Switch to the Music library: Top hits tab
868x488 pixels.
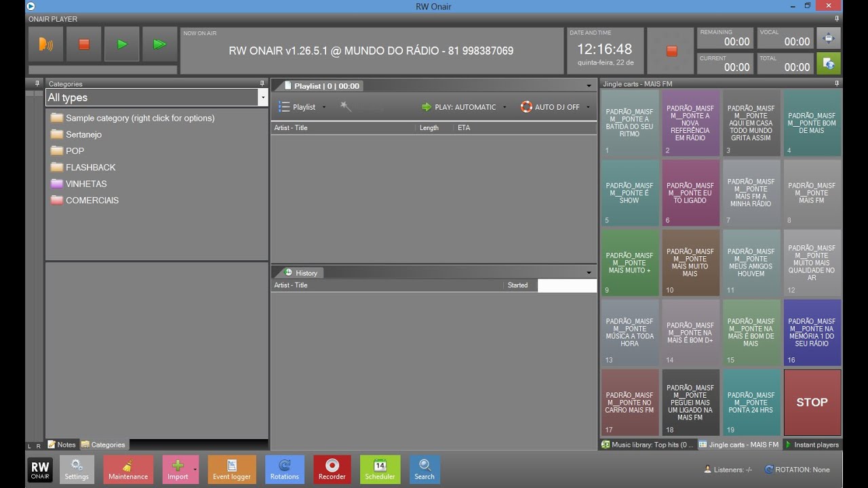click(648, 445)
